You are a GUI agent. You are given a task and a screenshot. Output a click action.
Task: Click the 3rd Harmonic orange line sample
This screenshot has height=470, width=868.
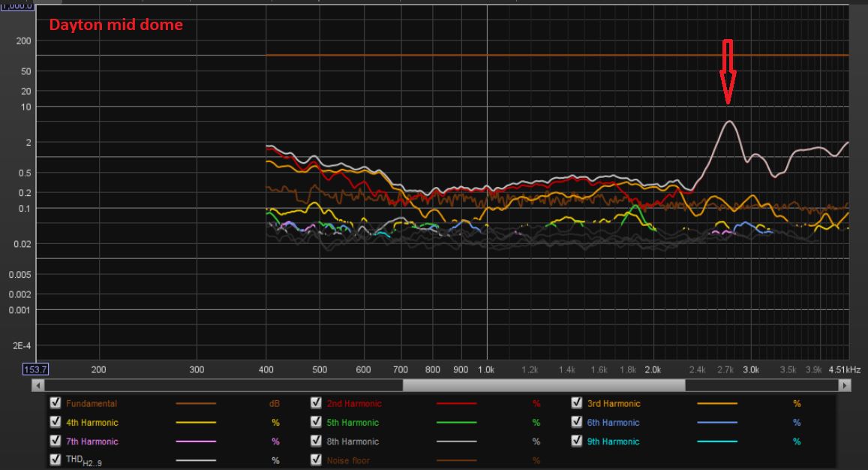coord(717,403)
